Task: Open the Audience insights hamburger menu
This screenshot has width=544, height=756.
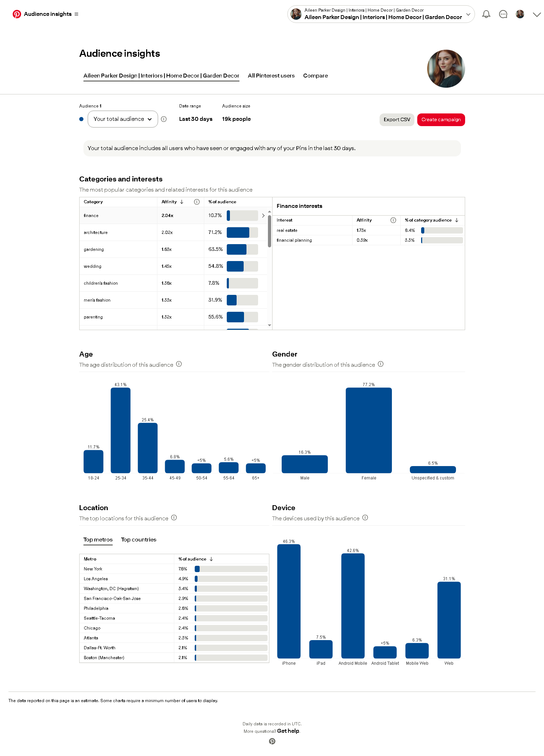Action: click(76, 14)
